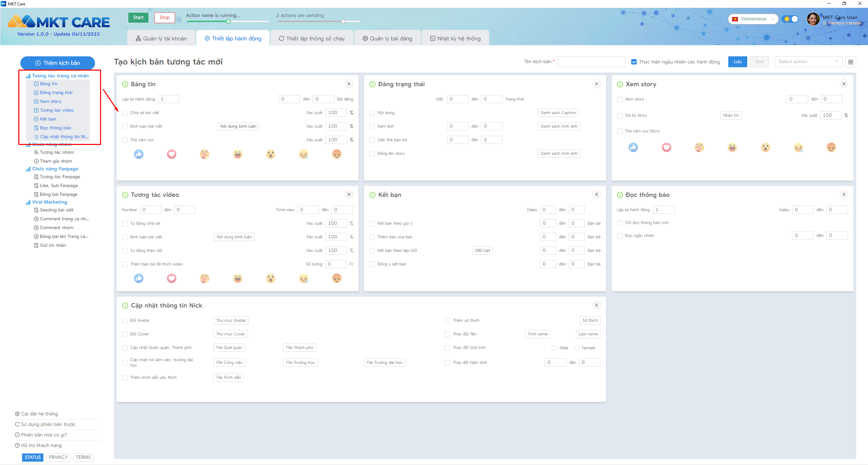Image resolution: width=868 pixels, height=465 pixels.
Task: Choose the angry reaction in Xem story panel
Action: [x=831, y=147]
